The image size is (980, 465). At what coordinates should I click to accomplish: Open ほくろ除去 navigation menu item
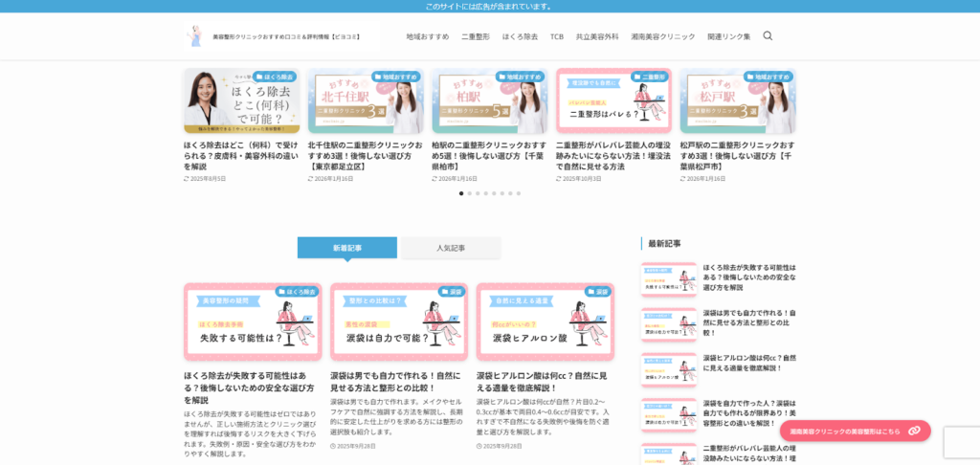[520, 36]
